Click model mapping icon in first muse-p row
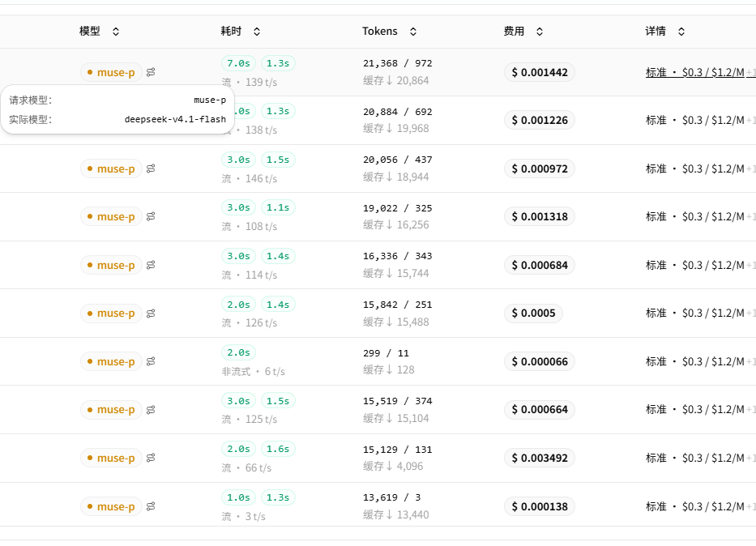Viewport: 756px width, 546px height. tap(151, 72)
